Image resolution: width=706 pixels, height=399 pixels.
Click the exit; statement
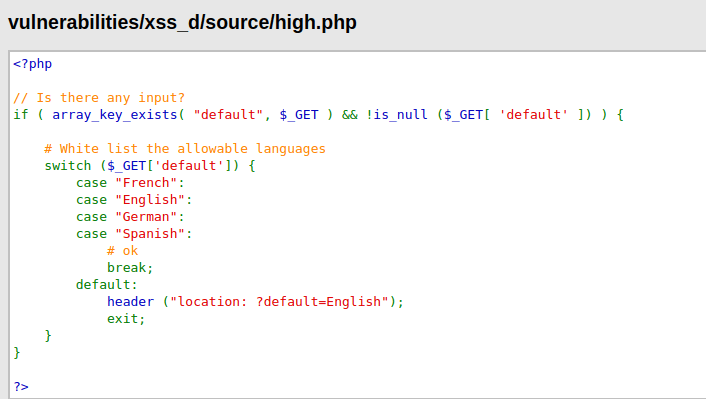126,319
